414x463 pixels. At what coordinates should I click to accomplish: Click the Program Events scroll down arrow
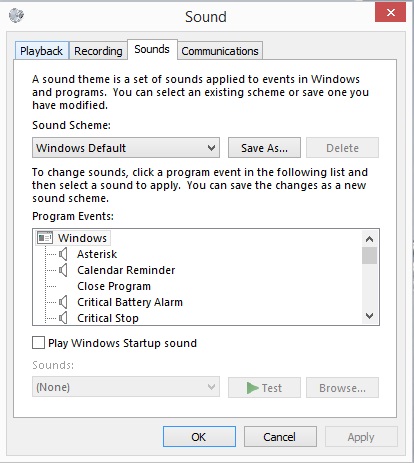pyautogui.click(x=369, y=315)
